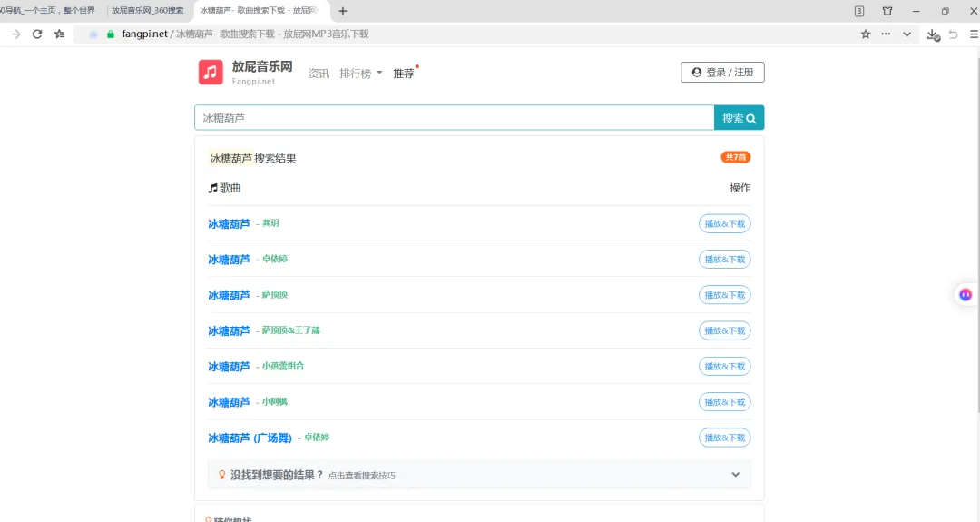Expand the address bar chevron dropdown
The width and height of the screenshot is (980, 522).
tap(906, 34)
